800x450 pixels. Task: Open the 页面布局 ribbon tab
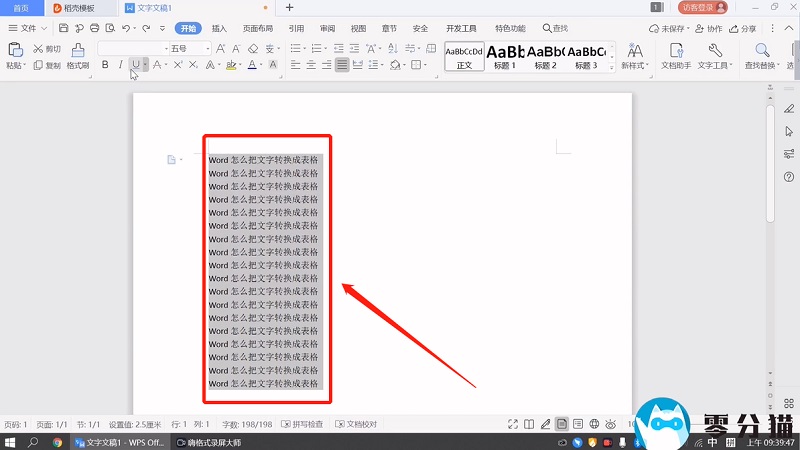pos(257,29)
